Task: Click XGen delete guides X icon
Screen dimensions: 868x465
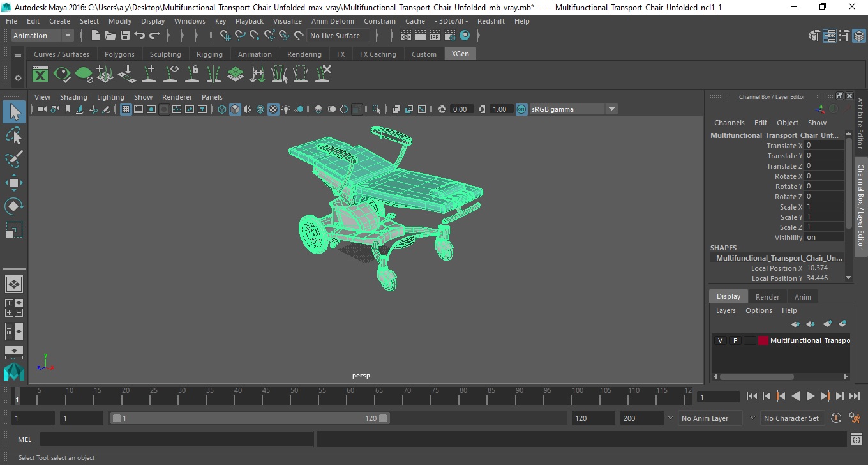Action: coord(323,75)
